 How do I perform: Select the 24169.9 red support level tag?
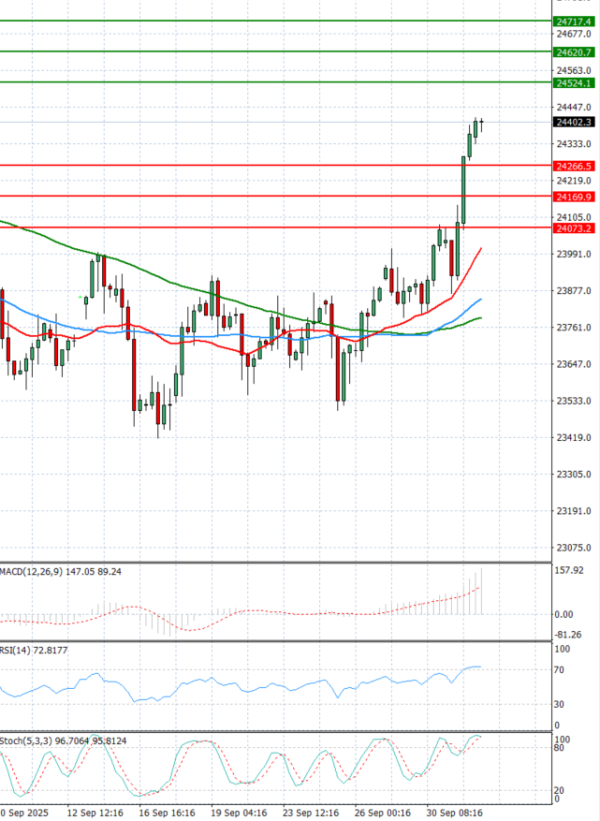(573, 197)
